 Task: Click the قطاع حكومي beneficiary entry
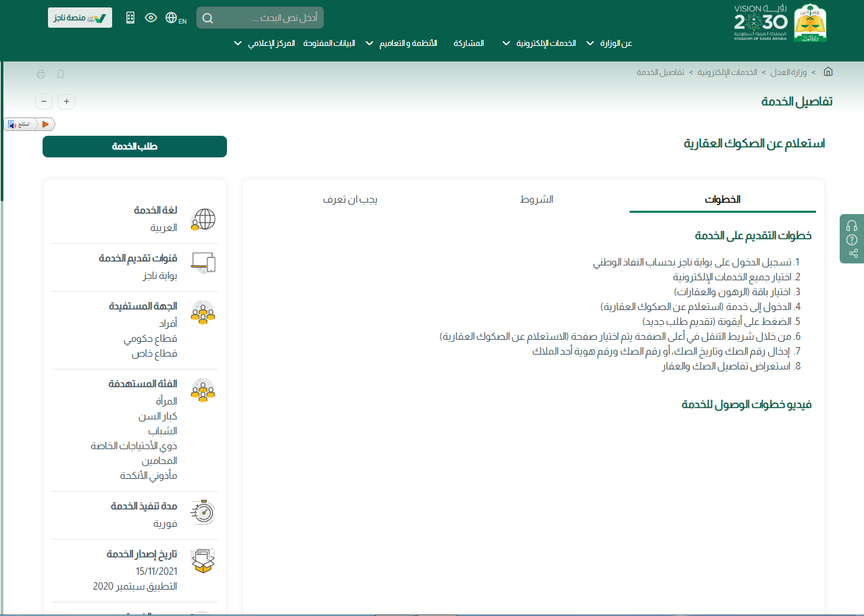[151, 338]
